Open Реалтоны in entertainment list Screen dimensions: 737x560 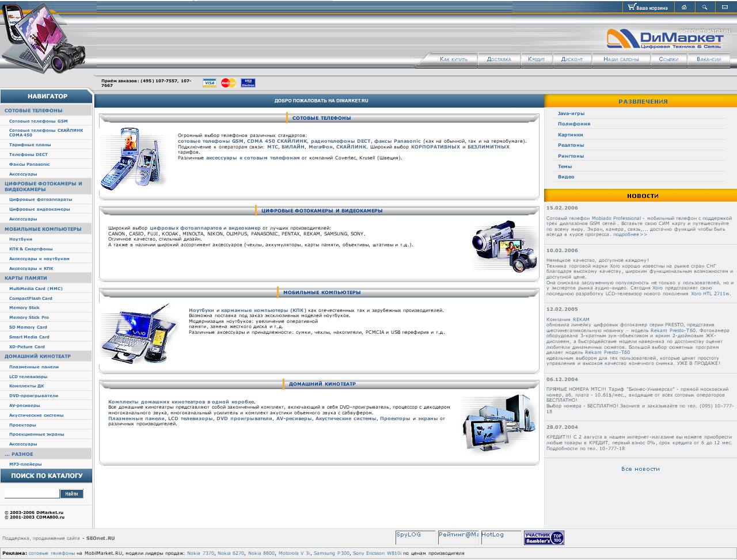click(x=571, y=145)
